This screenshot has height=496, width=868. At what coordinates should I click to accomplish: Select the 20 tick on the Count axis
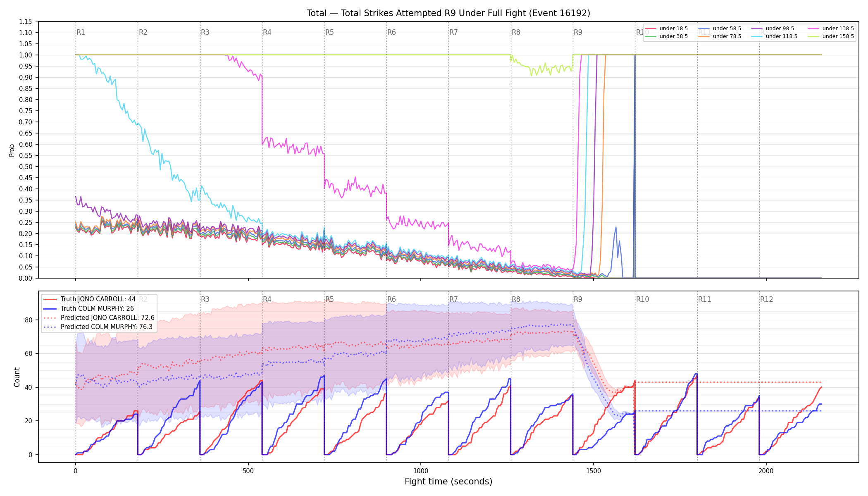29,421
